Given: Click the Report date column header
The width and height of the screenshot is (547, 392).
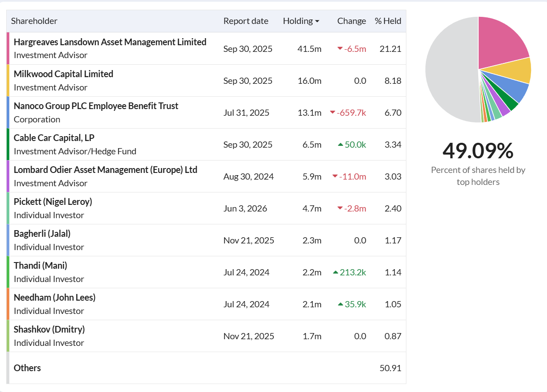Looking at the screenshot, I should coord(246,21).
